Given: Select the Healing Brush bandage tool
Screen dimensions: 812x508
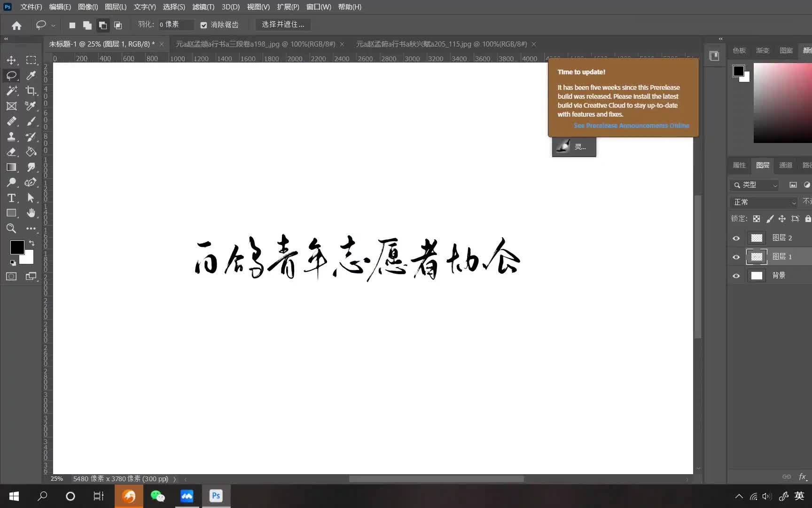Looking at the screenshot, I should click(11, 121).
